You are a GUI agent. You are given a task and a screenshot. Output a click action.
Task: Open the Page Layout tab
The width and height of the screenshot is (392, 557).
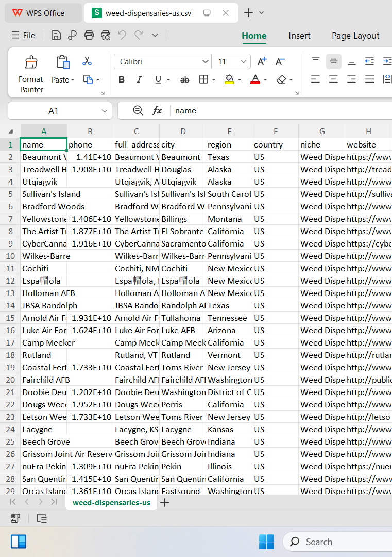coord(355,36)
